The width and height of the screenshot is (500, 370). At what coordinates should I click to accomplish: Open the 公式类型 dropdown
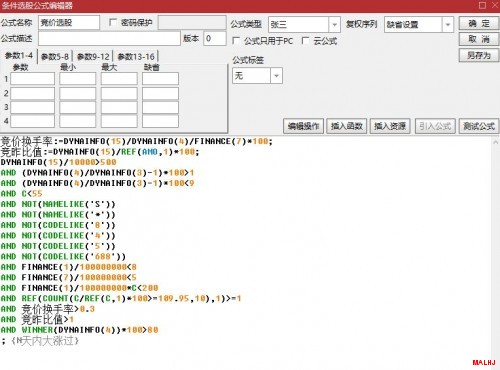tap(334, 25)
